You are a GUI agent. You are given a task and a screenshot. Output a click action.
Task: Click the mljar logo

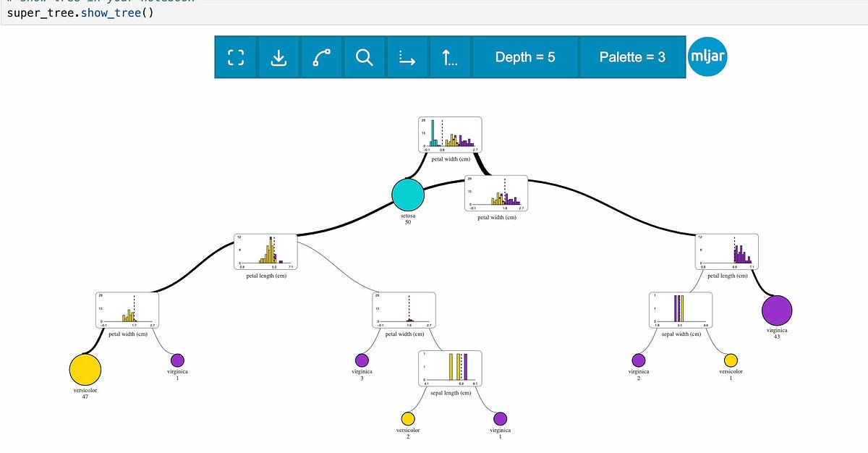point(707,56)
